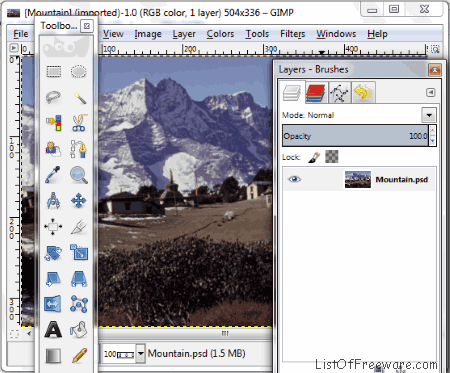The width and height of the screenshot is (450, 373).
Task: Switch to the Paths tab
Action: 339,92
